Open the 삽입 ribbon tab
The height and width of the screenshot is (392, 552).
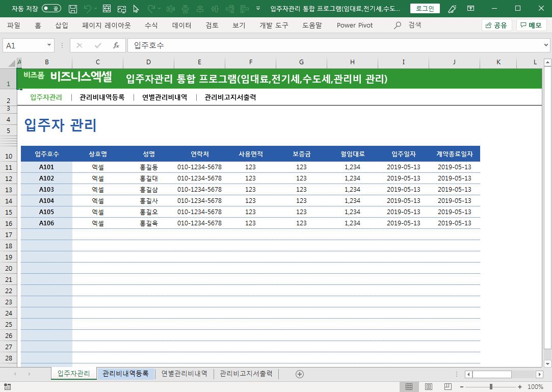tap(62, 25)
